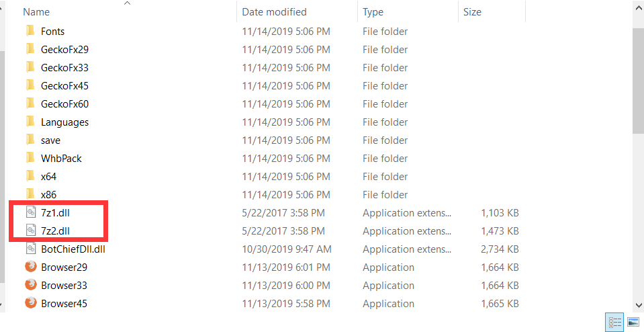Screen dimensions: 644x332
Task: Click the Browser45 application icon
Action: pyautogui.click(x=30, y=303)
